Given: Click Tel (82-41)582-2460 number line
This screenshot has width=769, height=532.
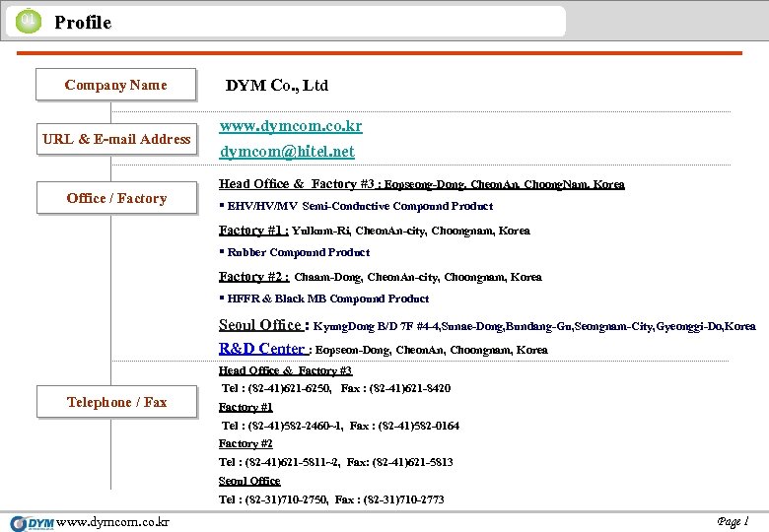Looking at the screenshot, I should click(x=340, y=426).
